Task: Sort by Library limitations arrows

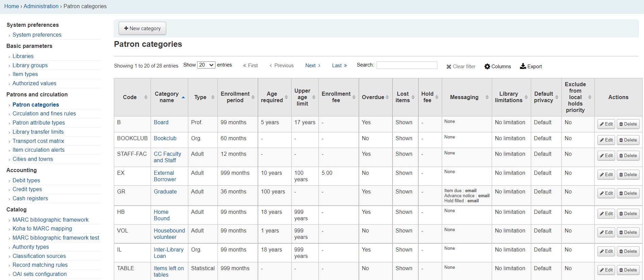Action: tap(526, 97)
